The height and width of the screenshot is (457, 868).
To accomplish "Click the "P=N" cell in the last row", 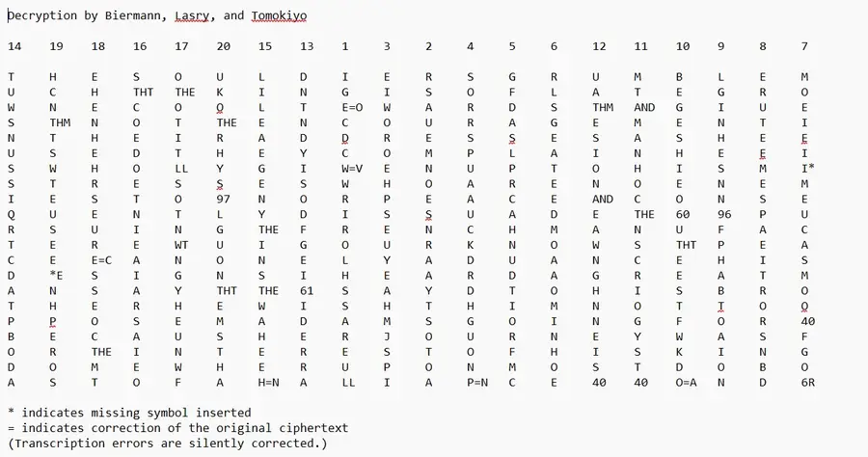I will click(x=476, y=383).
